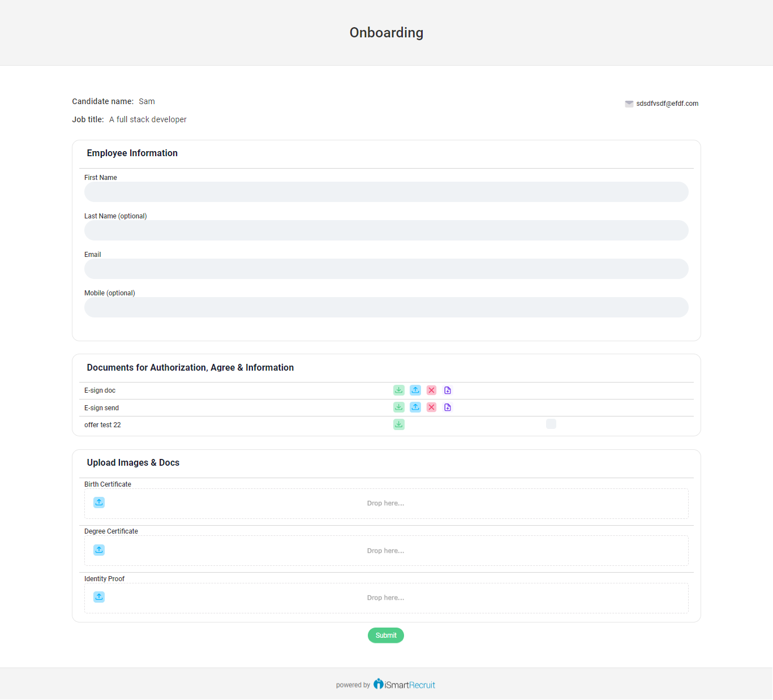773x700 pixels.
Task: Click the First Name input field
Action: (386, 192)
